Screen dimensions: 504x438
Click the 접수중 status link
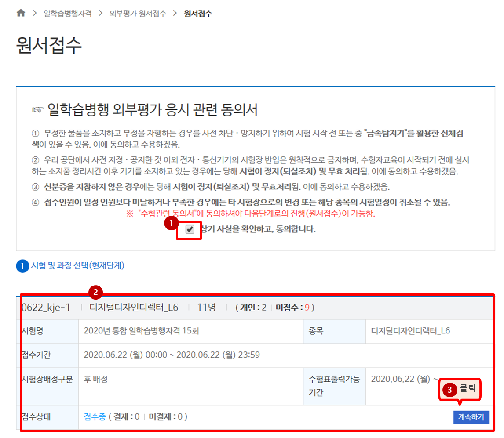(x=95, y=417)
